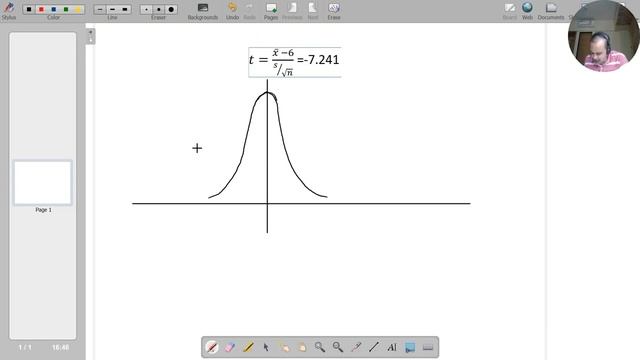Select the medium line width

[112, 9]
